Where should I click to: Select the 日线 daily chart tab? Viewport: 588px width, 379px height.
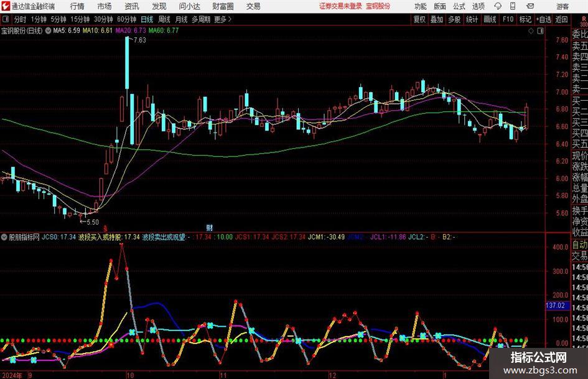(147, 19)
